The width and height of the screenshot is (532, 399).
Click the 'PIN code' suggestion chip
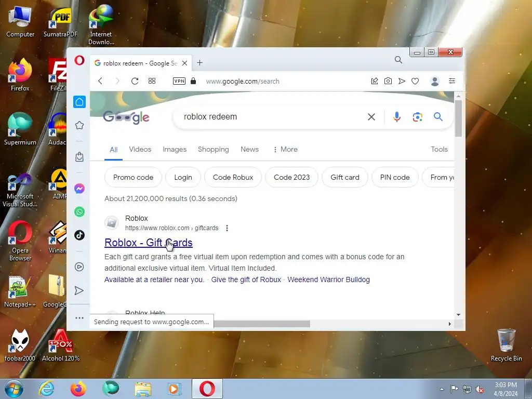pos(395,177)
